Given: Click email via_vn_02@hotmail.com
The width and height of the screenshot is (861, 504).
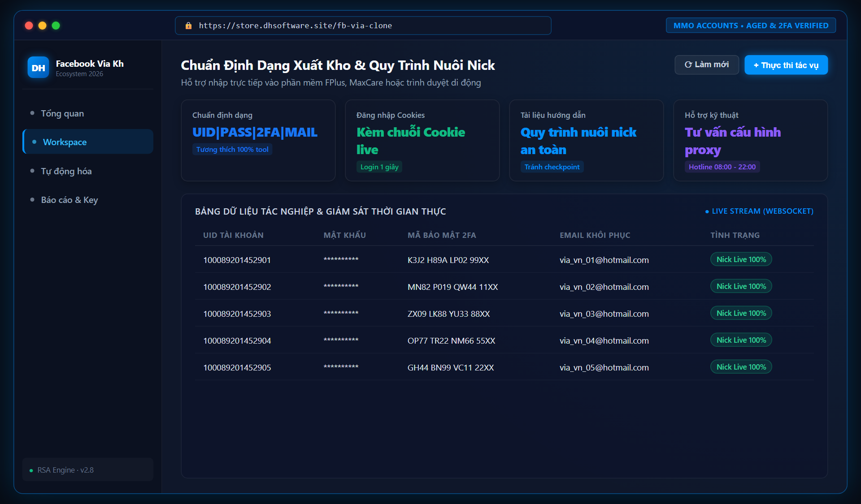Looking at the screenshot, I should tap(604, 287).
